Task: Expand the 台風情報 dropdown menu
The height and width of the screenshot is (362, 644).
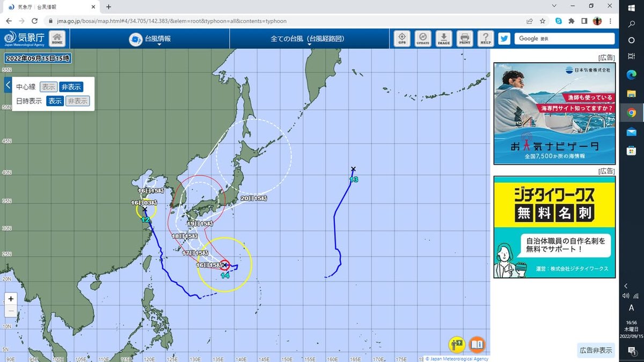Action: (x=150, y=39)
